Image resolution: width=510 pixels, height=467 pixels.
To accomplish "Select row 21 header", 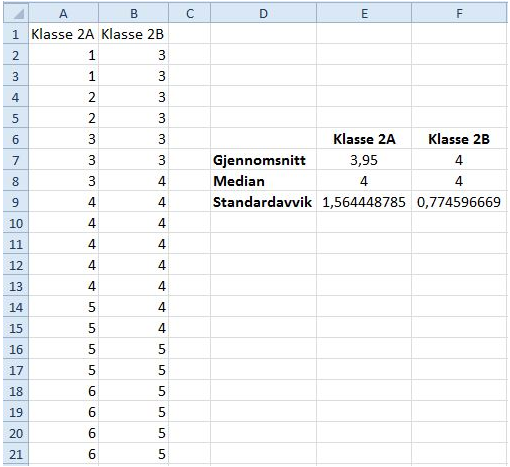I will coord(16,454).
